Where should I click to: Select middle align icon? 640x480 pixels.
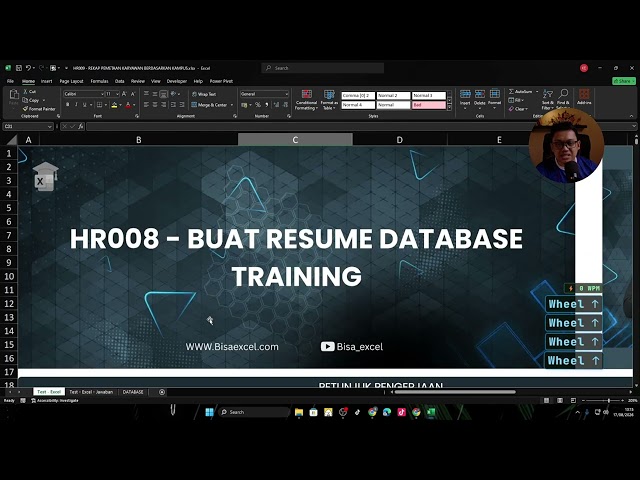155,94
